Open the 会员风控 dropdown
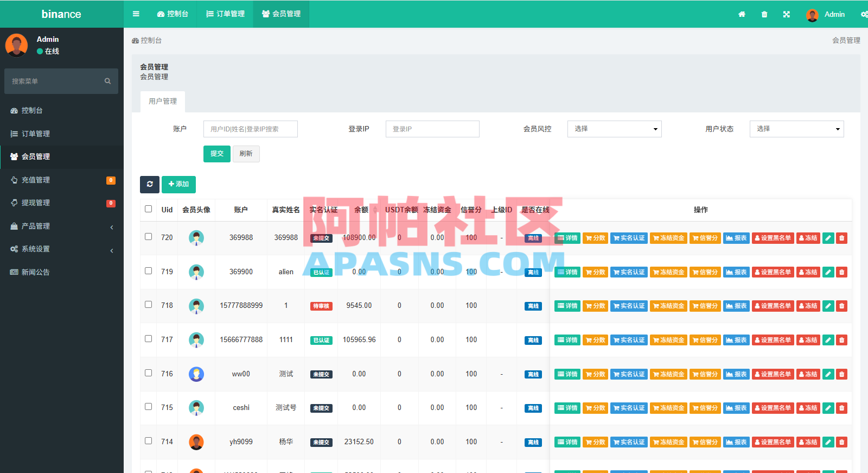This screenshot has height=473, width=868. (615, 129)
